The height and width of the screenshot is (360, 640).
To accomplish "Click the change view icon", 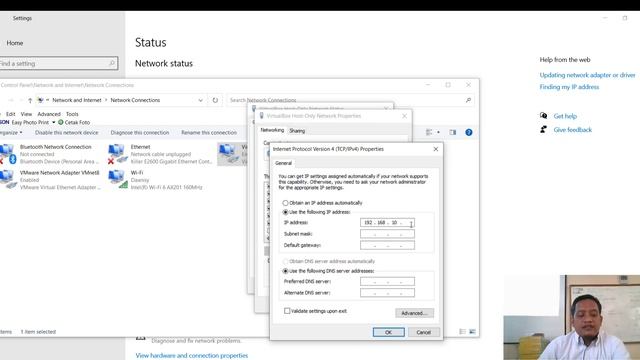I will 429,132.
